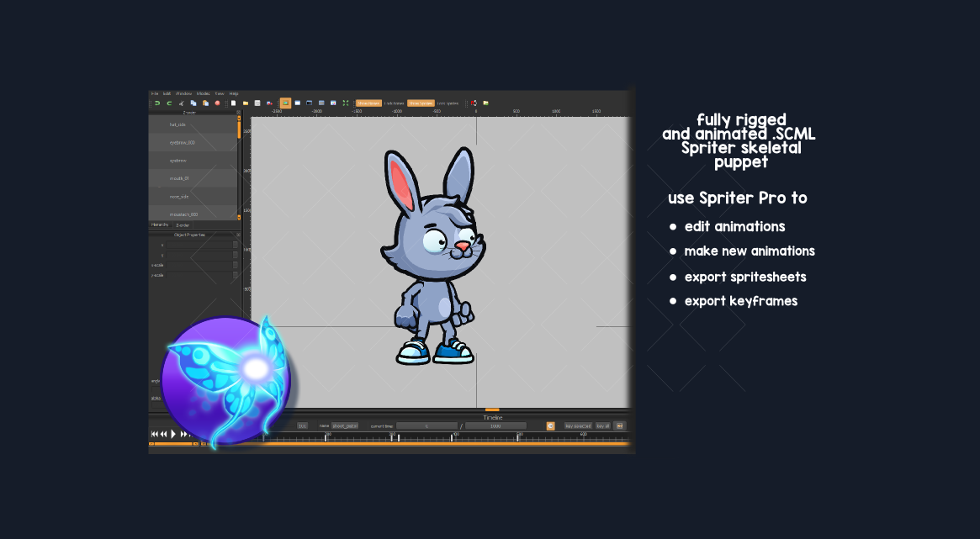This screenshot has width=980, height=539.
Task: Click the y-scale field in Object Properties
Action: pos(199,275)
